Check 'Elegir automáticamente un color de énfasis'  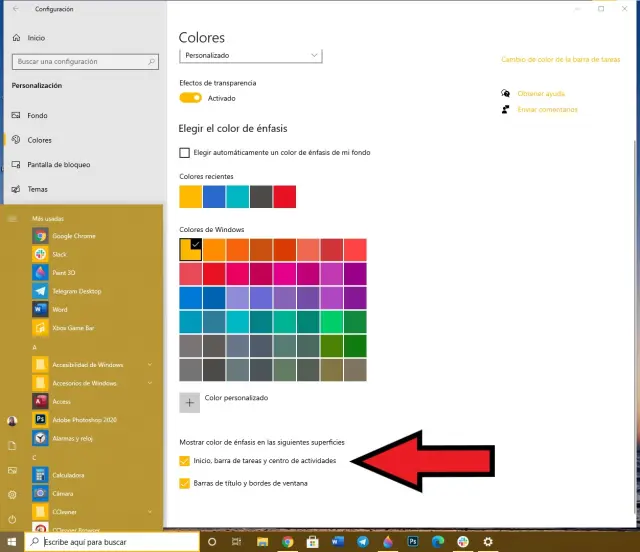(x=184, y=153)
